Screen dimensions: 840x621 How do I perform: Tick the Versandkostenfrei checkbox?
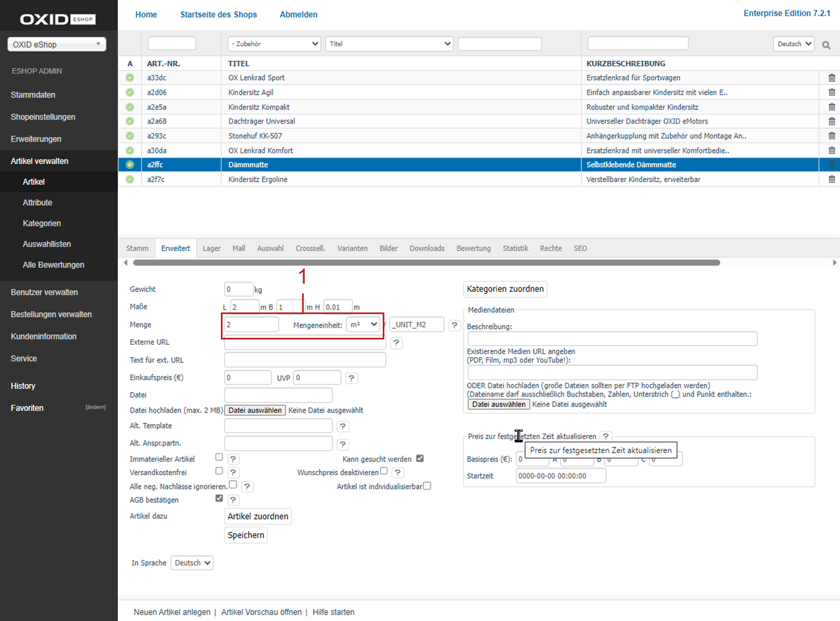tap(219, 471)
